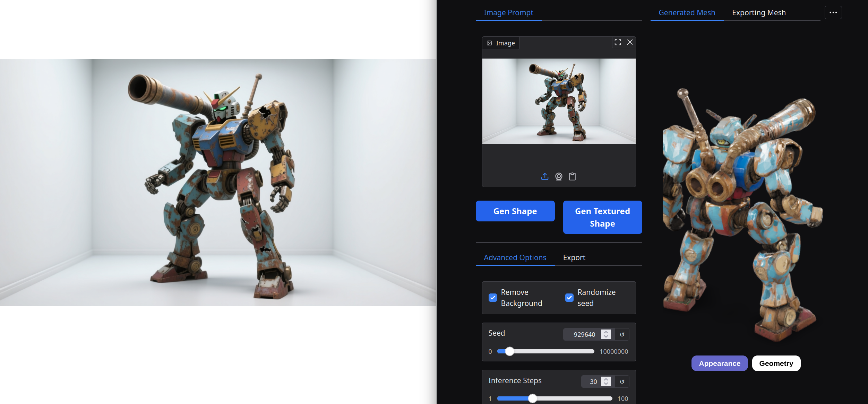Switch to the Generated Mesh tab
The height and width of the screenshot is (404, 868).
pos(687,12)
